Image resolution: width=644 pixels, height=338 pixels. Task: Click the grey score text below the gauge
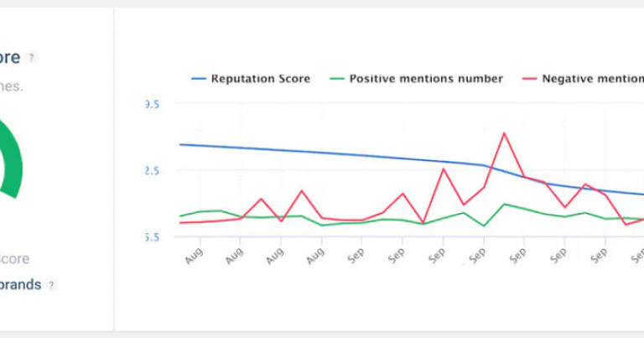(x=14, y=259)
